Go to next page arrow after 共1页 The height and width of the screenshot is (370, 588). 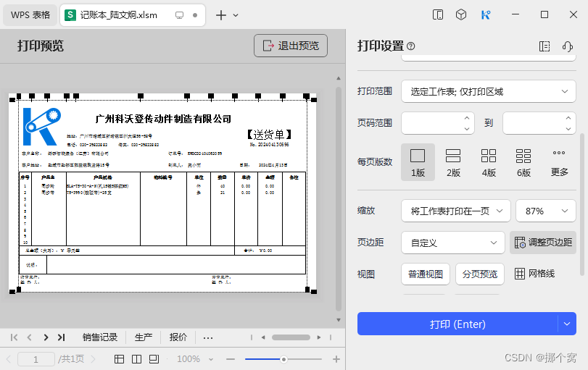(x=93, y=359)
